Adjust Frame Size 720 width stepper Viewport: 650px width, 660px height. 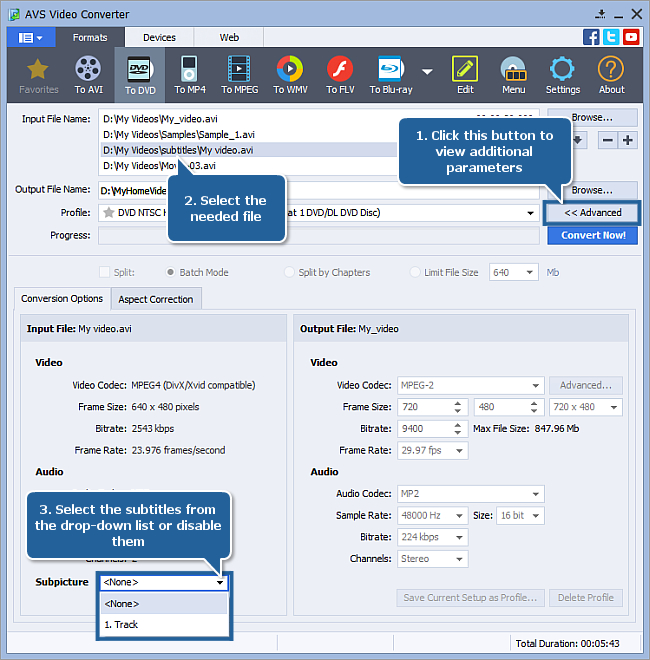click(458, 407)
